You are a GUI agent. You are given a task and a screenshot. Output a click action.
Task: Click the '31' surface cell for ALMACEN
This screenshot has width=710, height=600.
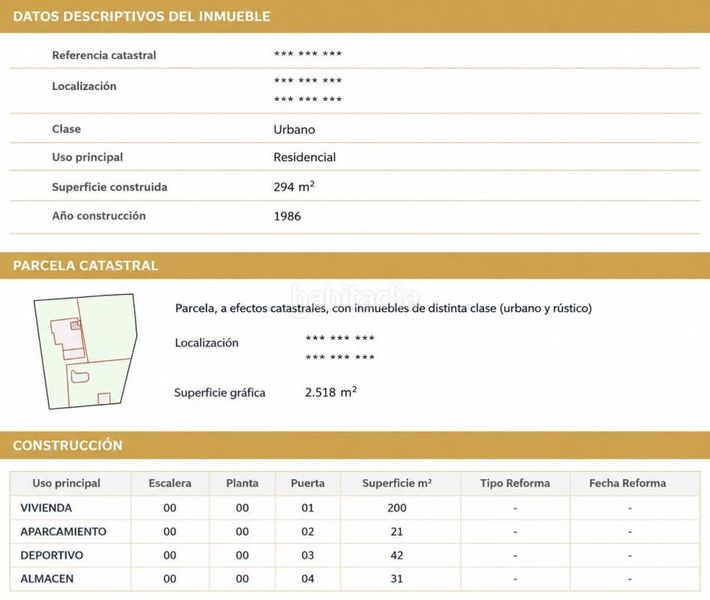coord(397,579)
